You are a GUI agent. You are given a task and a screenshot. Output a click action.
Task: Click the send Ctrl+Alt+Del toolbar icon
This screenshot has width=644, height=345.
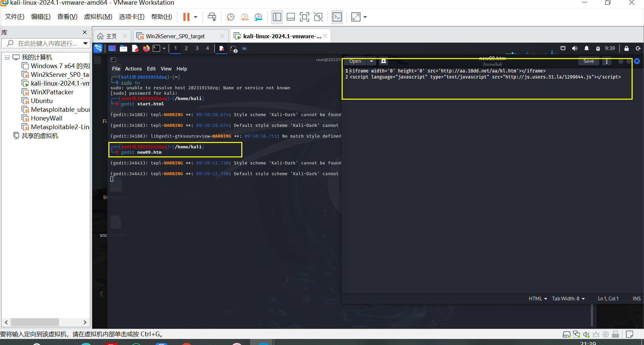tap(212, 17)
